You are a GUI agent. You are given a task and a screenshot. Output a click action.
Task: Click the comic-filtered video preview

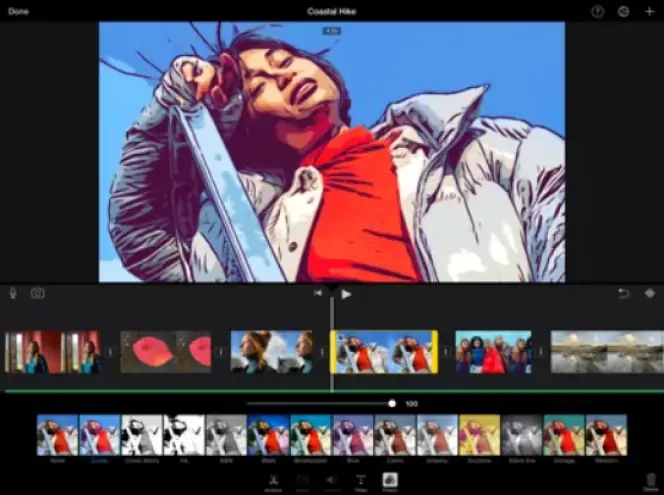pyautogui.click(x=332, y=152)
